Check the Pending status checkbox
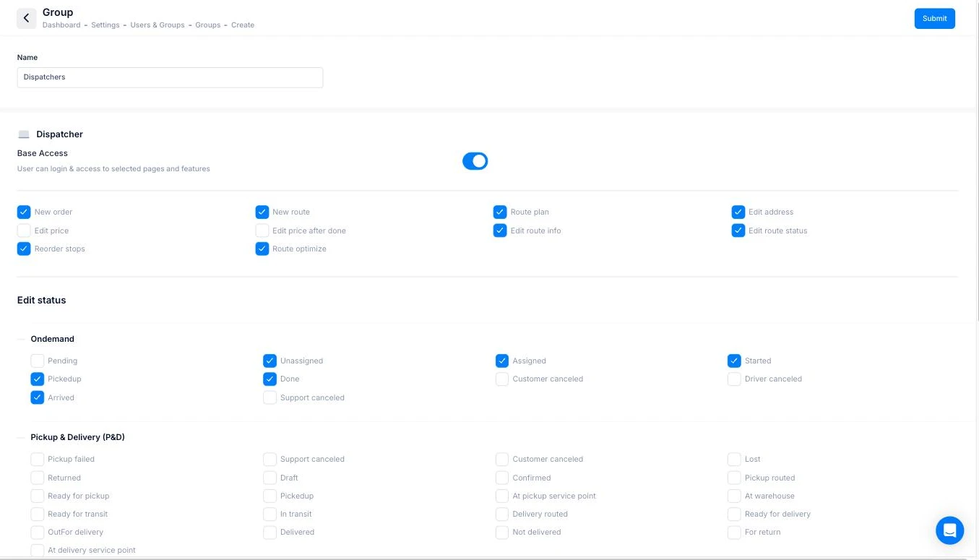The image size is (979, 560). click(38, 361)
